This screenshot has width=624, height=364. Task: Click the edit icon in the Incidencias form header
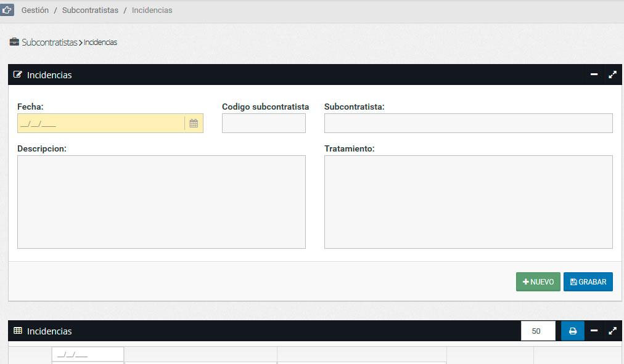pos(17,75)
